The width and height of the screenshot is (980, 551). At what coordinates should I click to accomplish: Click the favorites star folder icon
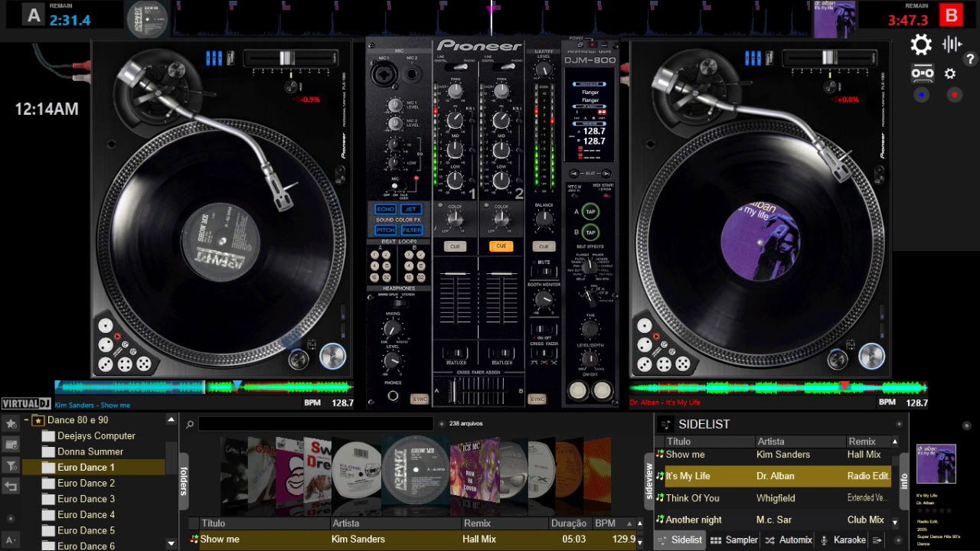tap(11, 423)
